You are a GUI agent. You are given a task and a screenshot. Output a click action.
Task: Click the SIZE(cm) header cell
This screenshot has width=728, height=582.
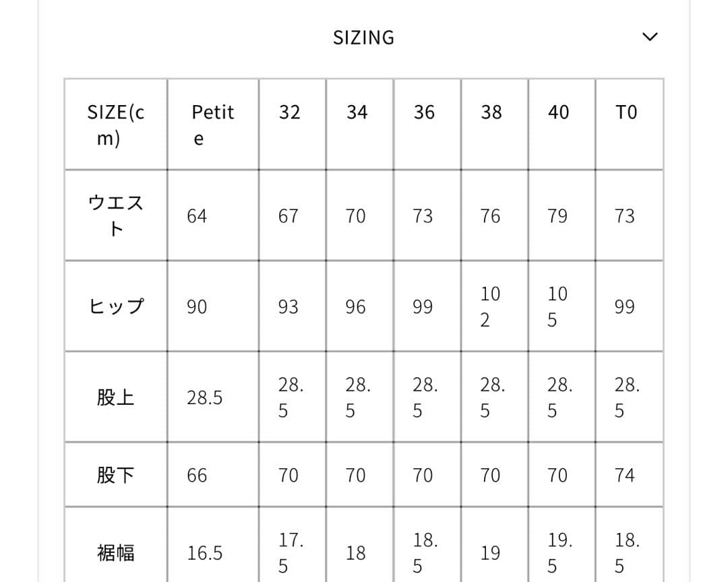click(115, 125)
